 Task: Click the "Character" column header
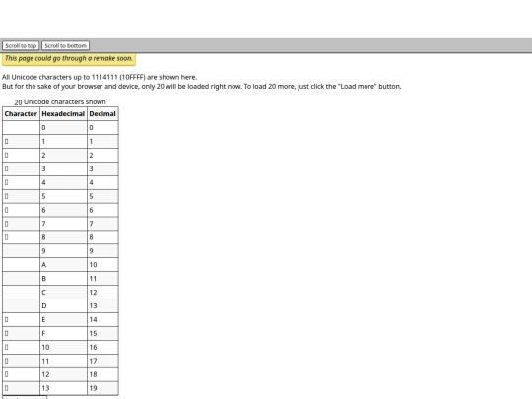(x=21, y=114)
